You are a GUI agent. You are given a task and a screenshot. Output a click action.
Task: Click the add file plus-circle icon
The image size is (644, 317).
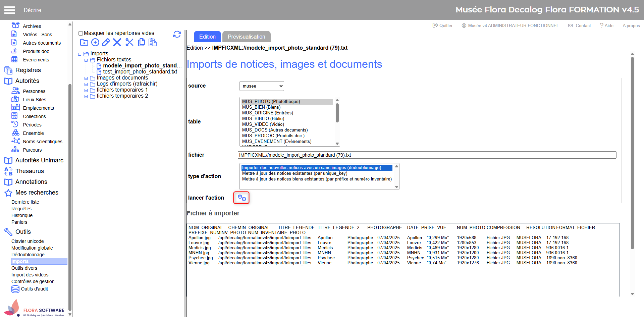point(95,42)
